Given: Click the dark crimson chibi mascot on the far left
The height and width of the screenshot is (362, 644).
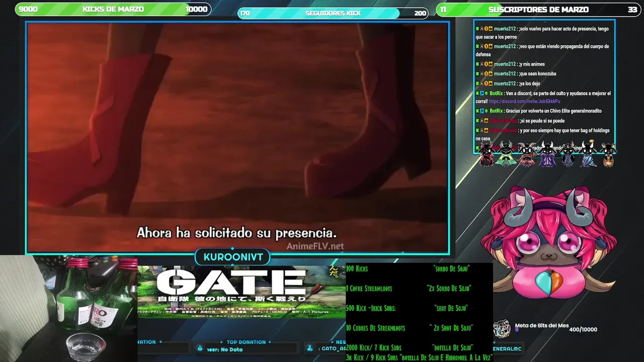Looking at the screenshot, I should click(x=486, y=154).
